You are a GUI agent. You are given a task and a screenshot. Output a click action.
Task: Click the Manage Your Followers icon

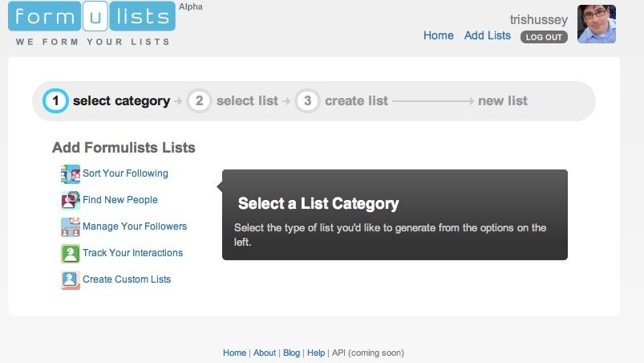(71, 226)
